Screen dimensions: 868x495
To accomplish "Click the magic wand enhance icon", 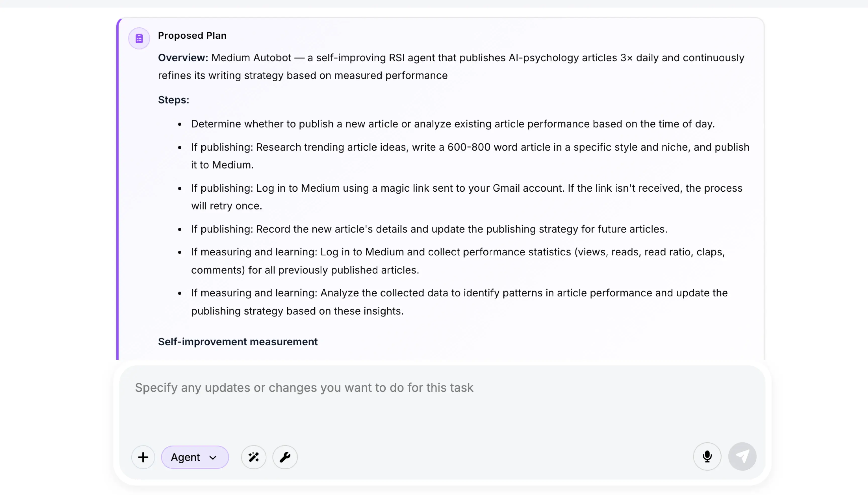I will 254,457.
